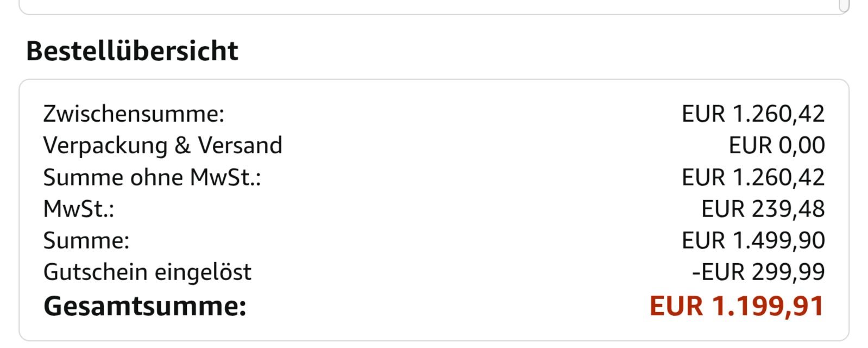
Task: Select the Zwischensumme amount EUR 1.260,42
Action: pyautogui.click(x=753, y=114)
